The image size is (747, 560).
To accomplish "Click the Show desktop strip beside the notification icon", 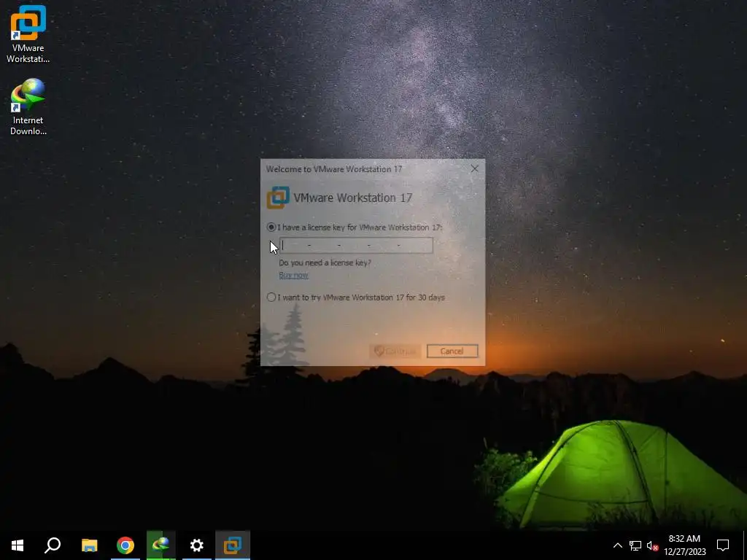I will point(745,545).
